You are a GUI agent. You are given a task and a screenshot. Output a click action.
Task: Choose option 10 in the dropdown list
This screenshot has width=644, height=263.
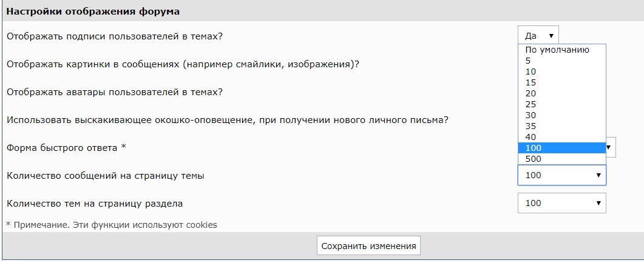click(561, 72)
